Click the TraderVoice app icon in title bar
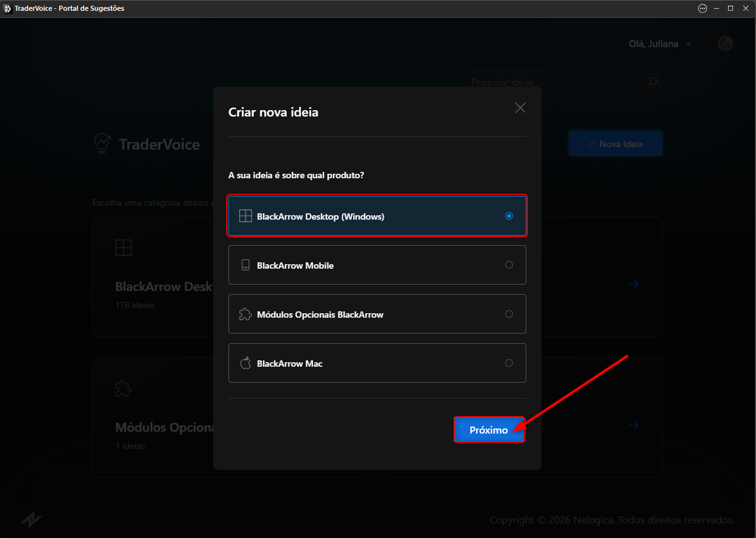756x538 pixels. pos(7,9)
